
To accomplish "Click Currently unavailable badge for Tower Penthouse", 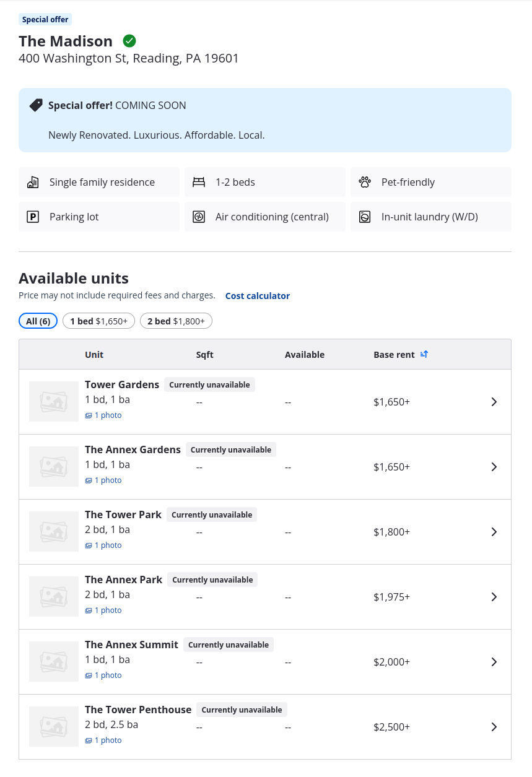I will coord(242,710).
